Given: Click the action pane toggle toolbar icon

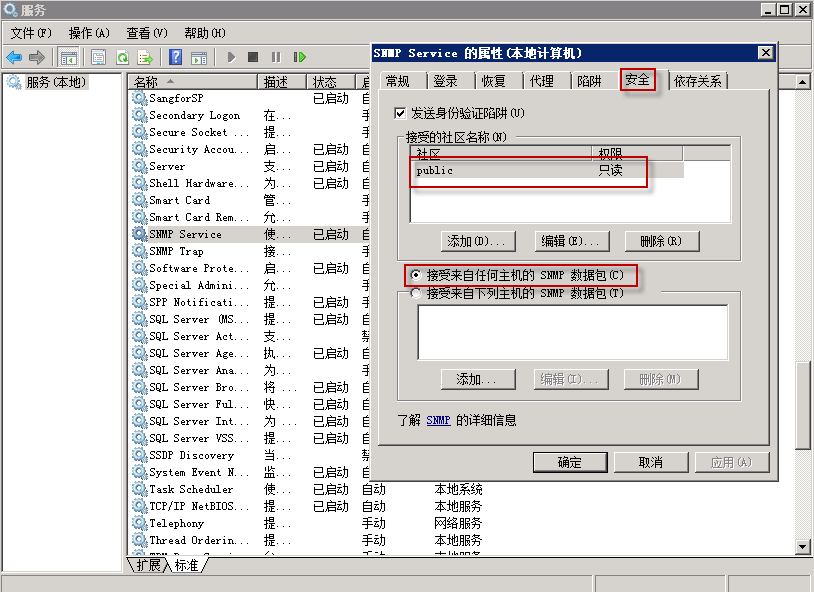Looking at the screenshot, I should click(x=199, y=57).
